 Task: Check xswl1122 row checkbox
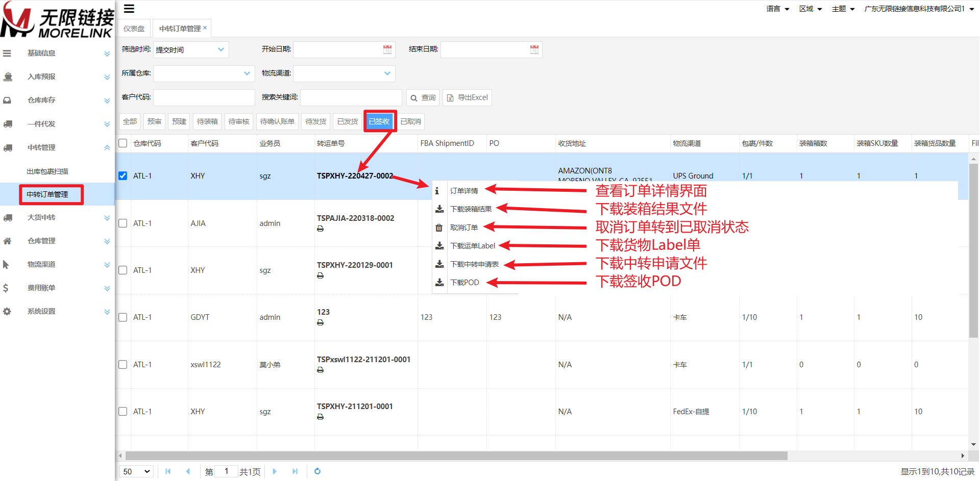click(123, 364)
